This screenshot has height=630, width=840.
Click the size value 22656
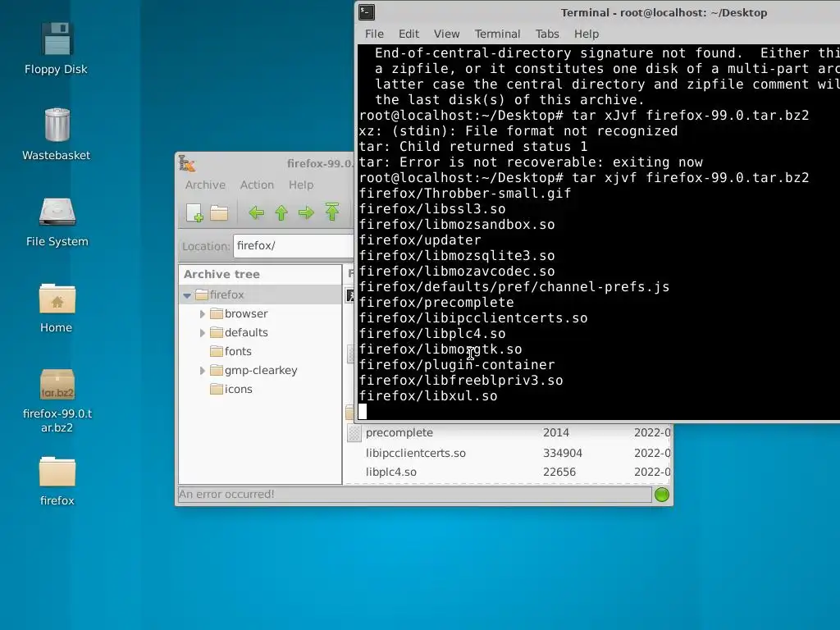559,472
